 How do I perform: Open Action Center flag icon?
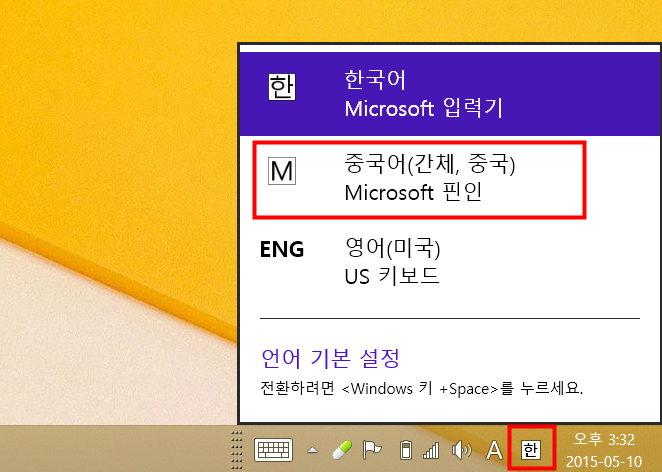(372, 450)
